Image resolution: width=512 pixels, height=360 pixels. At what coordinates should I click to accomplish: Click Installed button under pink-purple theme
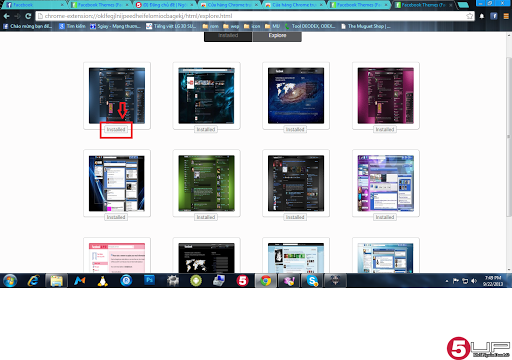(385, 129)
